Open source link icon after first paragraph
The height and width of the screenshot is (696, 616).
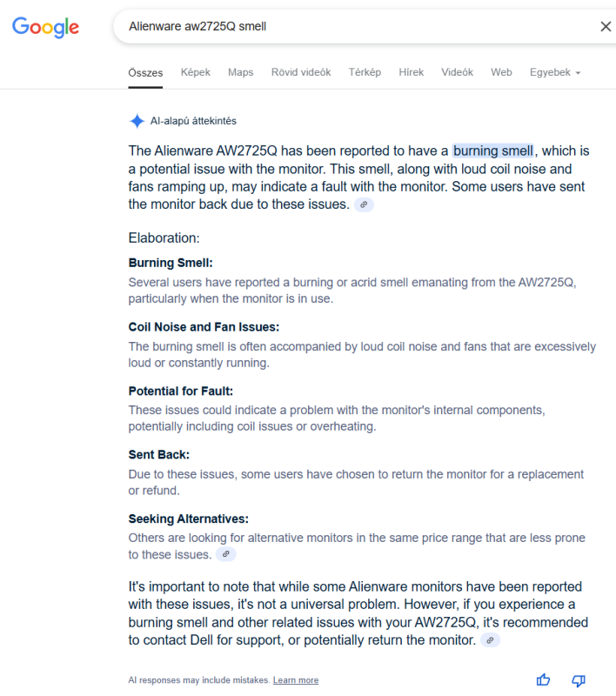pyautogui.click(x=364, y=204)
